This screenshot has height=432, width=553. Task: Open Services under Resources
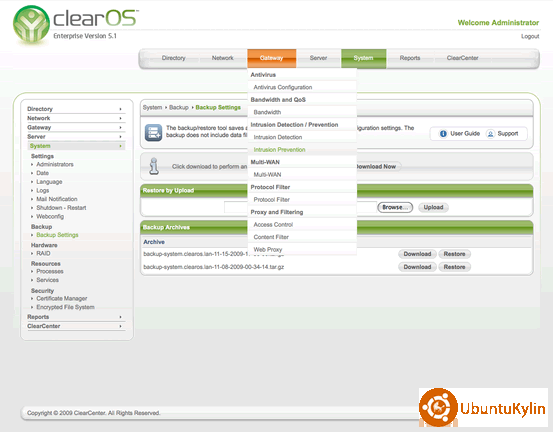[x=47, y=280]
